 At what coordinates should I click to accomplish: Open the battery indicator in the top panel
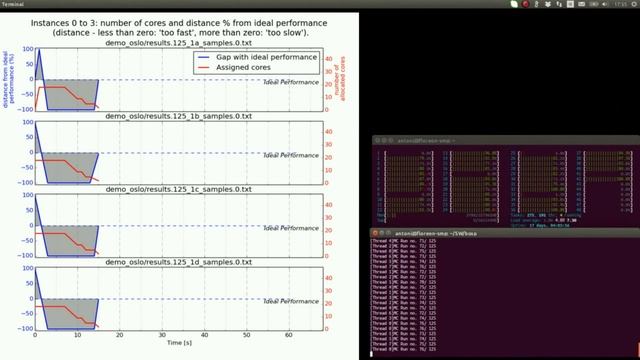tap(593, 4)
